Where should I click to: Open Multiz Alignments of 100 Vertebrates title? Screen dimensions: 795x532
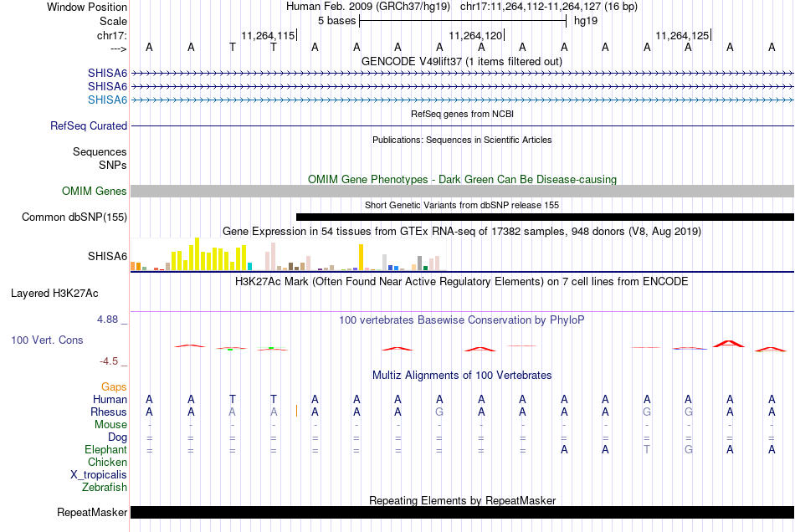tap(462, 376)
